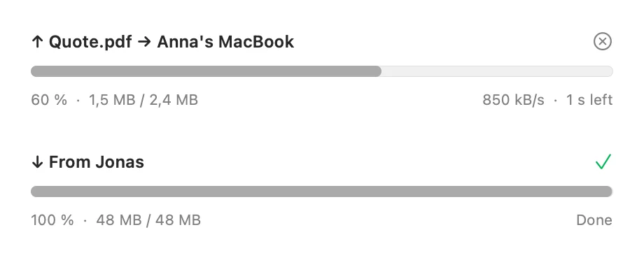
Task: Click the leading edge of Quote.pdf progress fill
Action: click(377, 71)
